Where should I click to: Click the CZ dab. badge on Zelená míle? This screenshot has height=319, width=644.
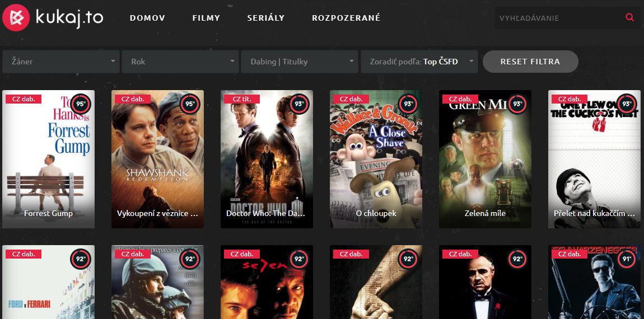tap(460, 99)
